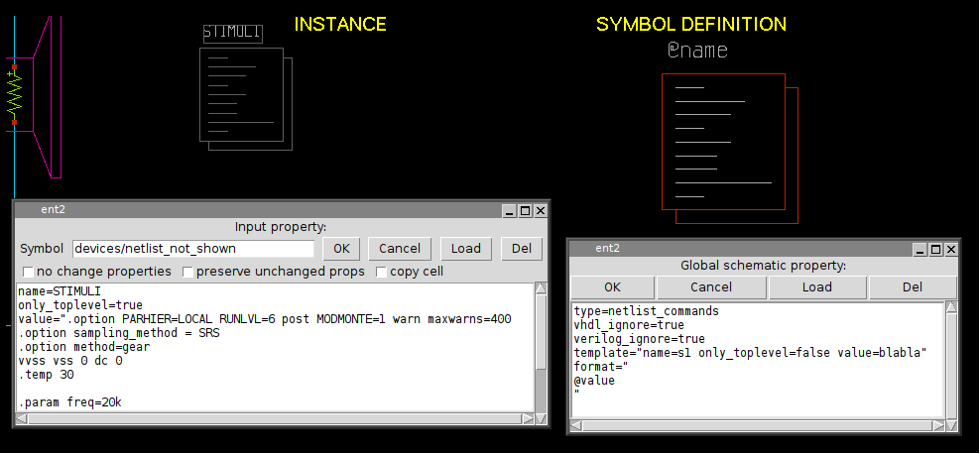This screenshot has height=454, width=980.
Task: Select the STIMULI netlist instance symbol
Action: pos(245,99)
